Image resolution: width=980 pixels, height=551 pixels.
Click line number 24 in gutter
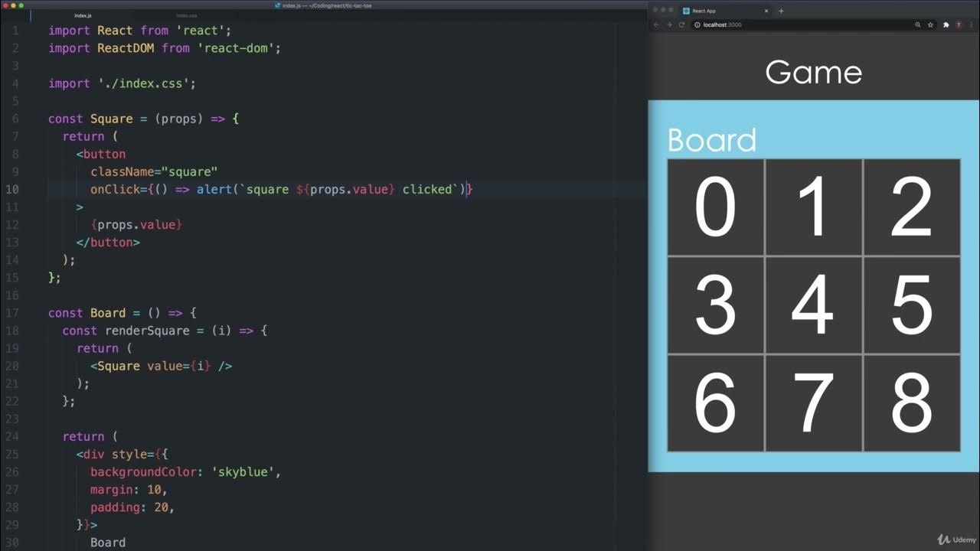(12, 436)
